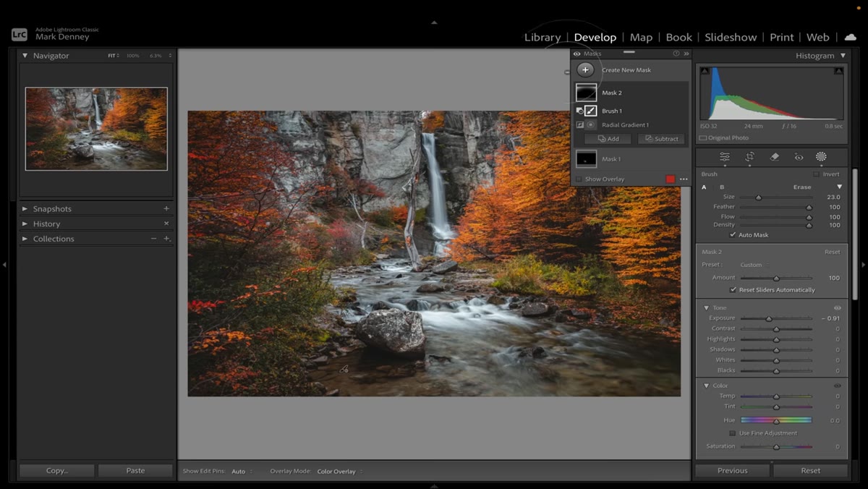Image resolution: width=868 pixels, height=489 pixels.
Task: Remove a collection with minus icon
Action: (153, 239)
